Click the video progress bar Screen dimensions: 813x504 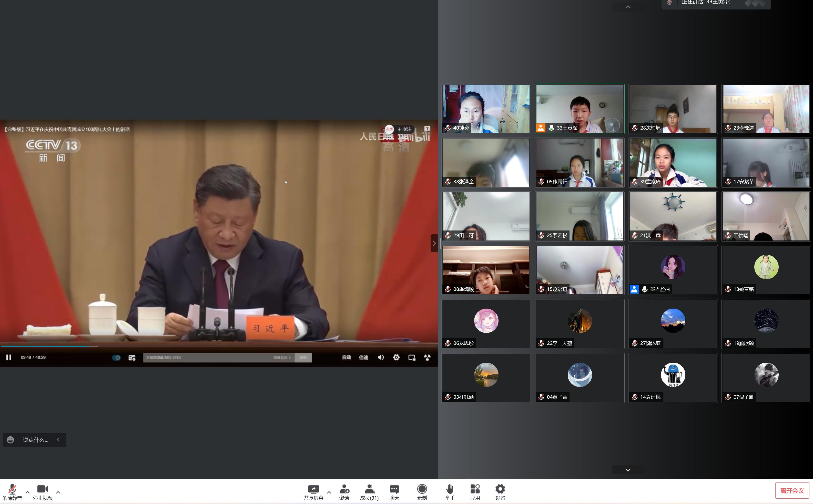click(x=219, y=346)
